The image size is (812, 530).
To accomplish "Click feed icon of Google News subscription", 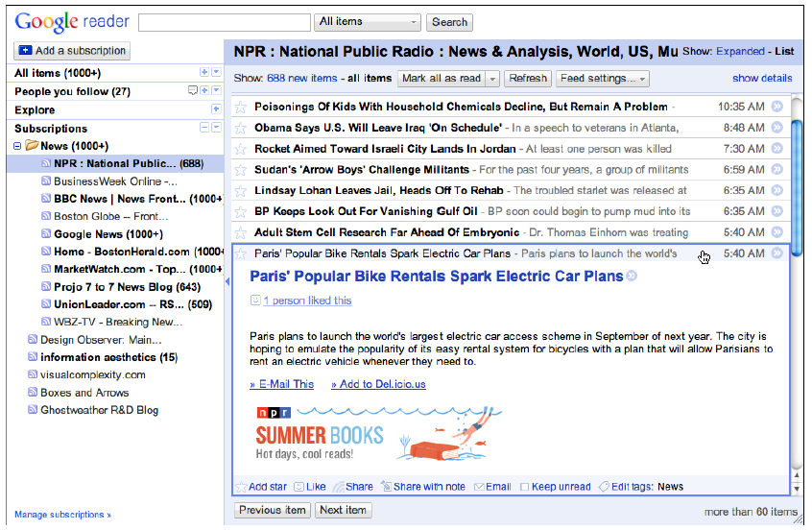I will point(46,234).
